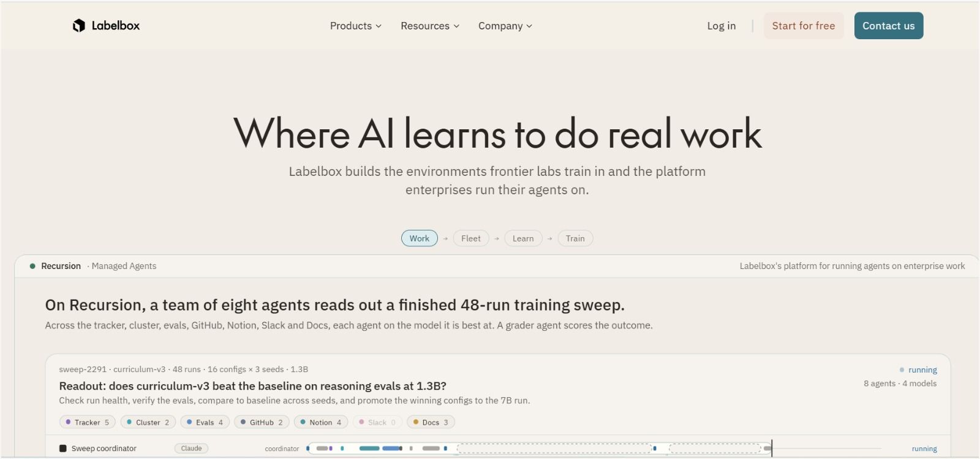Click the sweep-2291 metadata line
The height and width of the screenshot is (459, 980).
coord(184,370)
